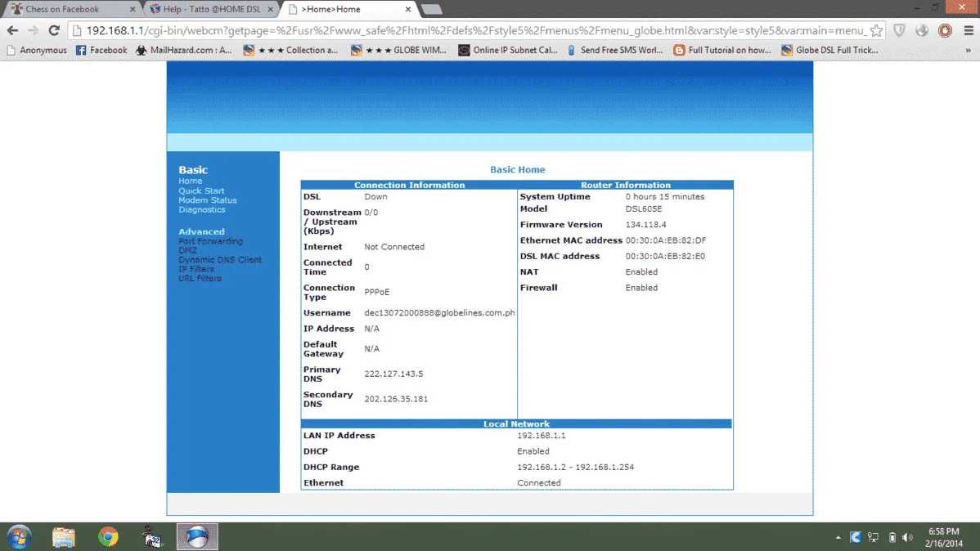
Task: Click the shield extension icon
Action: [x=899, y=30]
